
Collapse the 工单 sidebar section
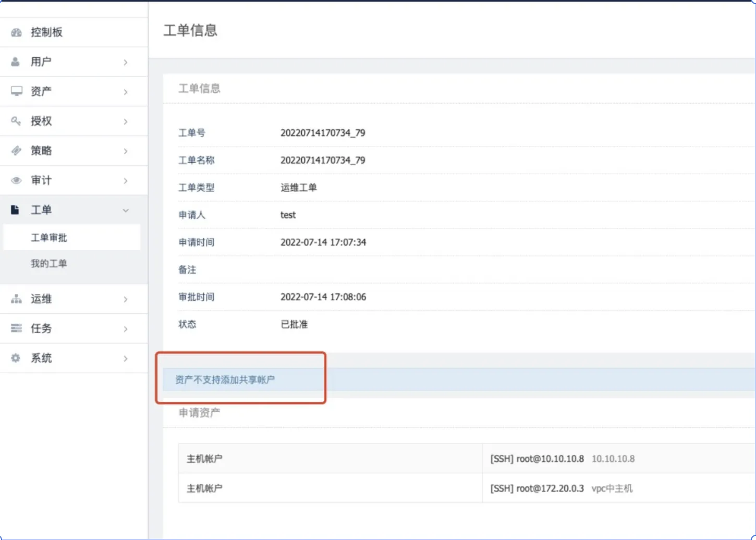coord(73,210)
